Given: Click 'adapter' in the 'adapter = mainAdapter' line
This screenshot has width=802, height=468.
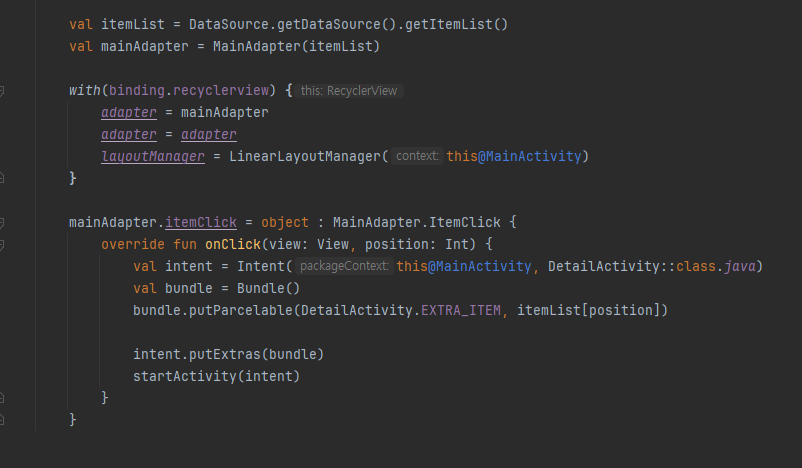Looking at the screenshot, I should [129, 113].
